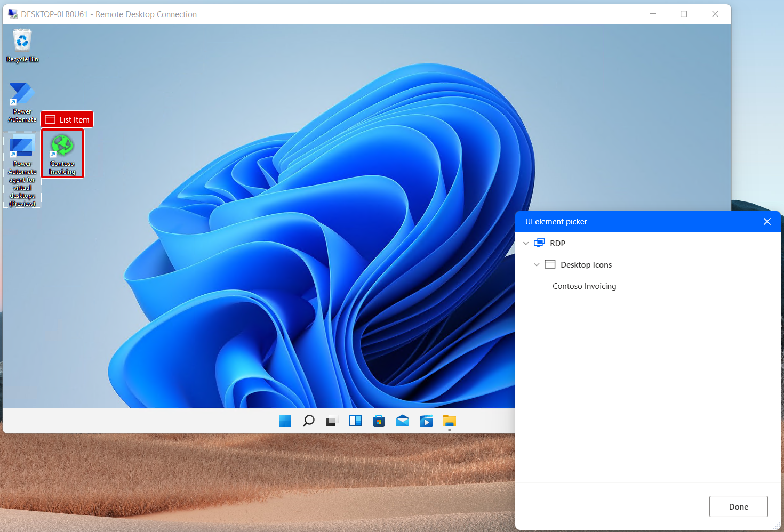The height and width of the screenshot is (532, 784).
Task: Click the Done button
Action: 738,506
